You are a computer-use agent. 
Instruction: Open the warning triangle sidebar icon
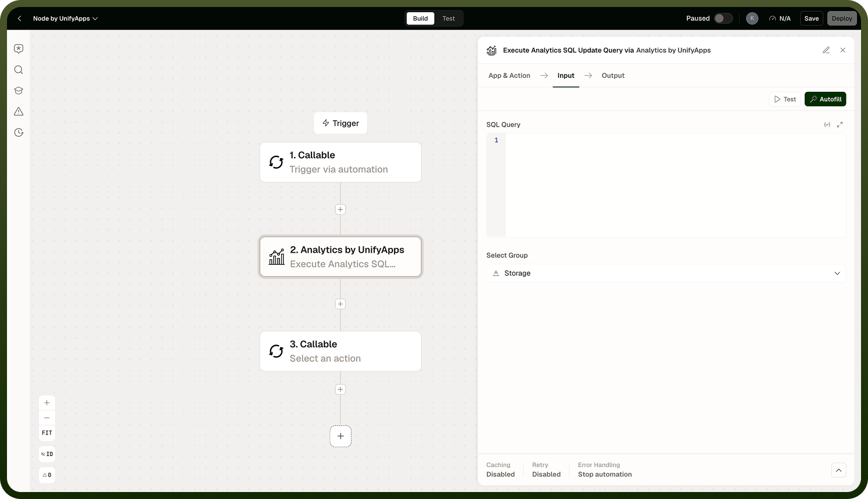tap(19, 112)
